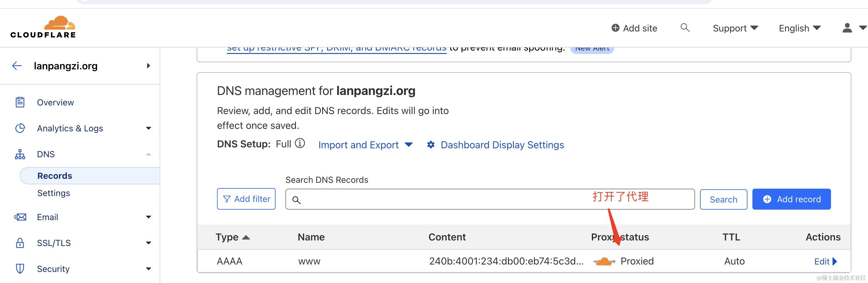Image resolution: width=868 pixels, height=283 pixels.
Task: Click the Add filter button
Action: pyautogui.click(x=246, y=199)
